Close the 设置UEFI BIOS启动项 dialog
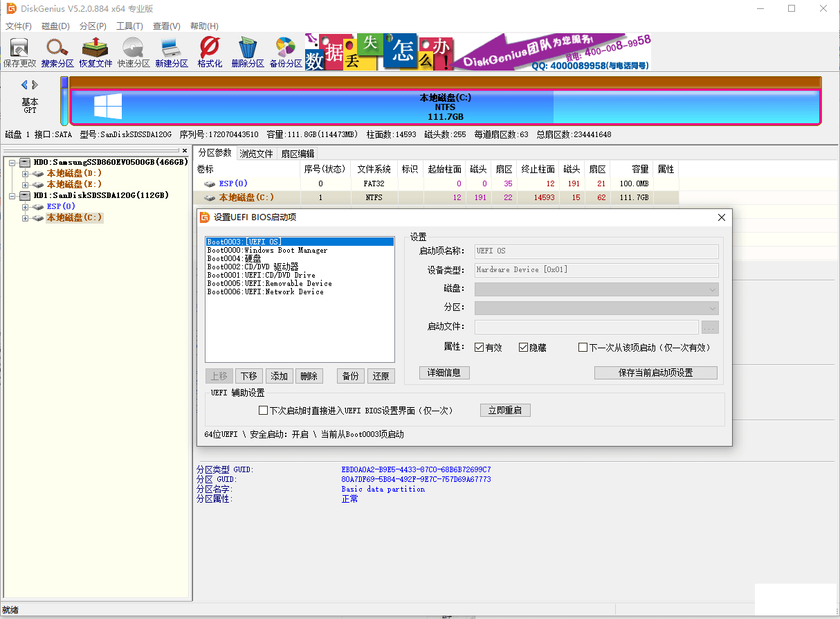This screenshot has height=619, width=840. pyautogui.click(x=722, y=217)
